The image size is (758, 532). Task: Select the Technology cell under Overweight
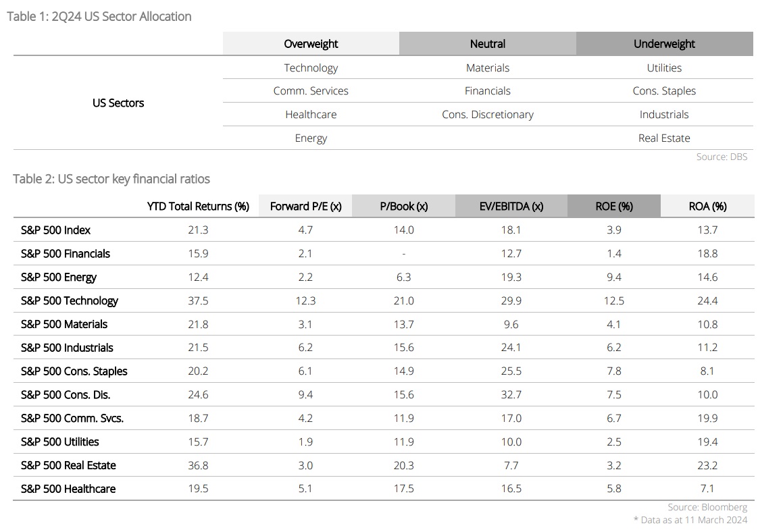pyautogui.click(x=311, y=68)
